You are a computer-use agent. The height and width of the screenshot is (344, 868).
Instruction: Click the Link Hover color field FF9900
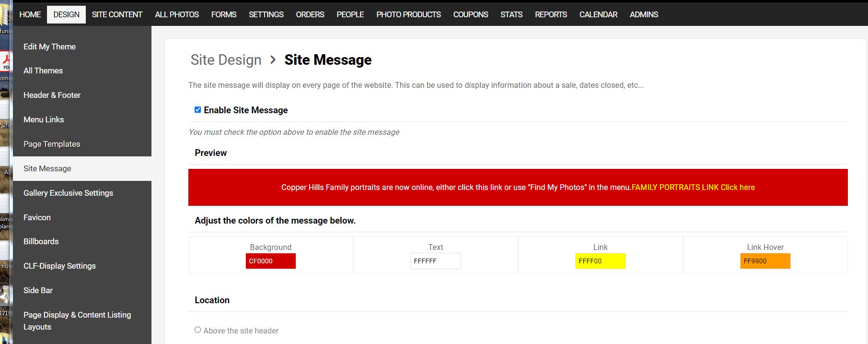pyautogui.click(x=765, y=261)
